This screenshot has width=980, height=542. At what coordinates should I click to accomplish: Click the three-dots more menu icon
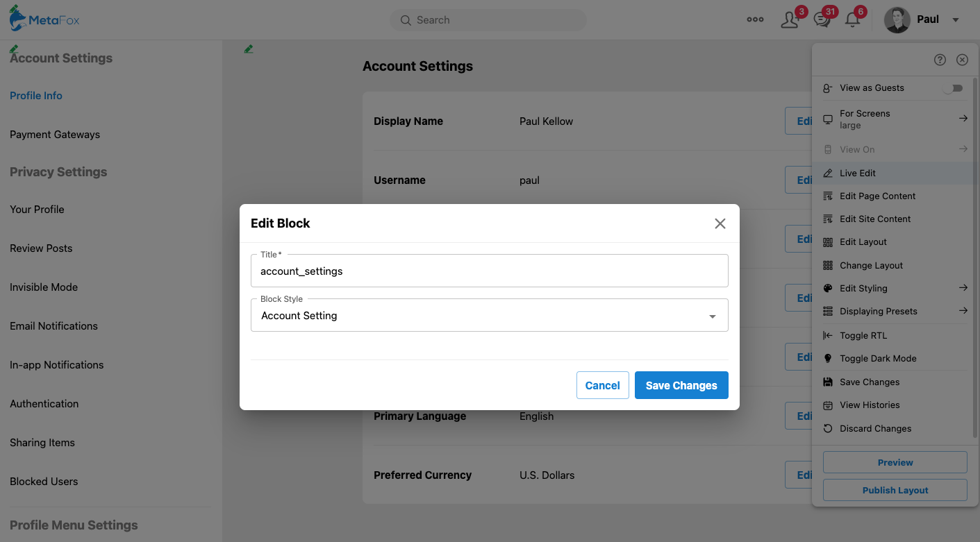[x=755, y=20]
